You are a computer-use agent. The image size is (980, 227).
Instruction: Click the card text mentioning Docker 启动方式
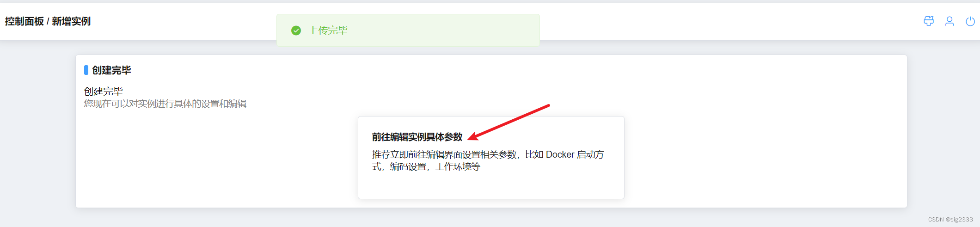(488, 154)
